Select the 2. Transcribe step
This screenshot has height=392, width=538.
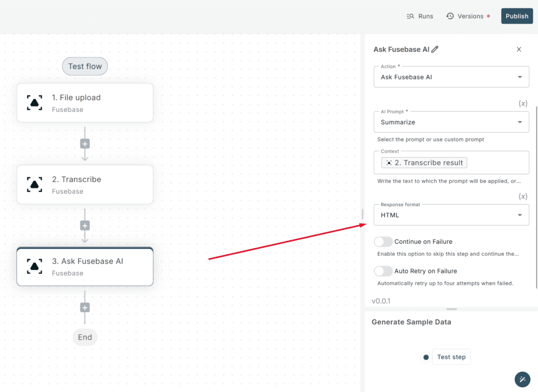pos(85,185)
